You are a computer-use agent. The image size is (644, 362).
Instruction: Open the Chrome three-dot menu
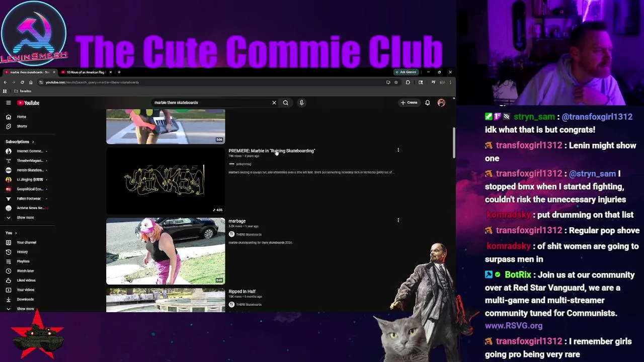[x=450, y=82]
